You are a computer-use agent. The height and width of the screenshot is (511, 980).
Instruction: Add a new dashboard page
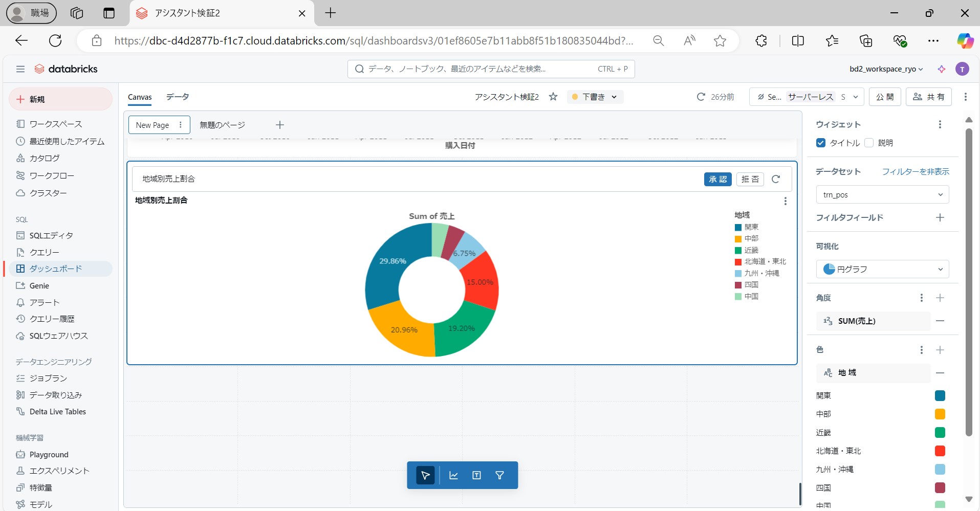pos(280,125)
